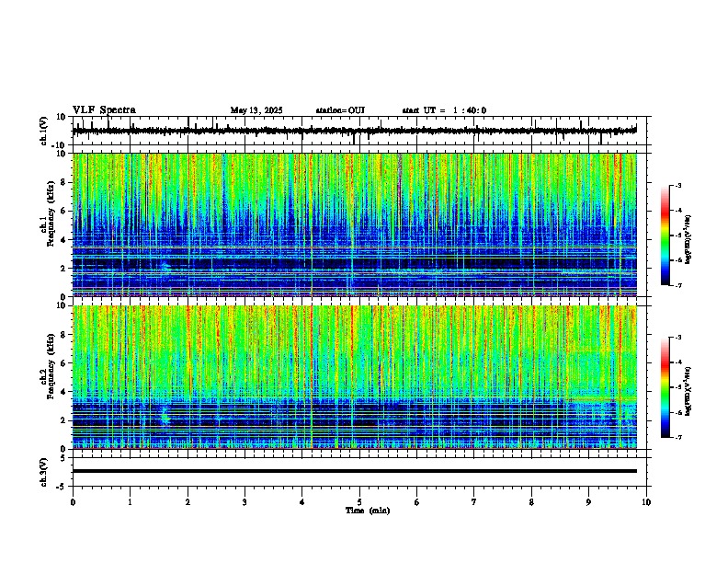Select the "start UT = 1 : 40: 0" text

[444, 110]
